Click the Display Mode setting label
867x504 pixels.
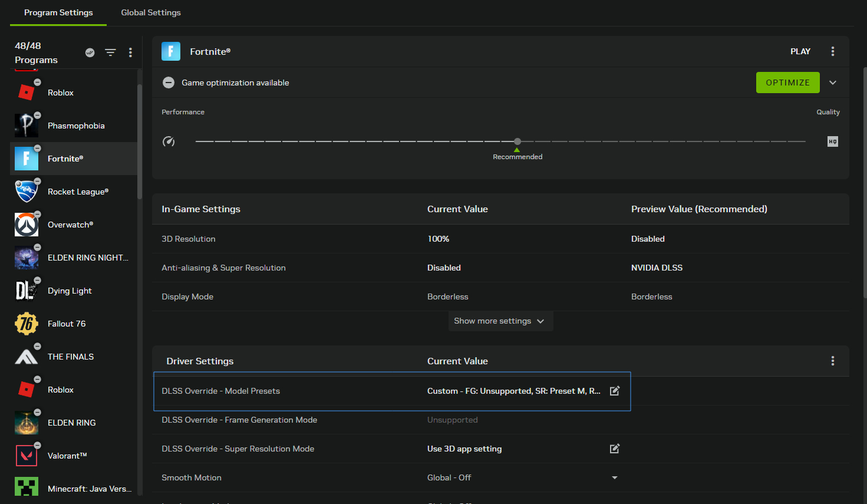[187, 297]
